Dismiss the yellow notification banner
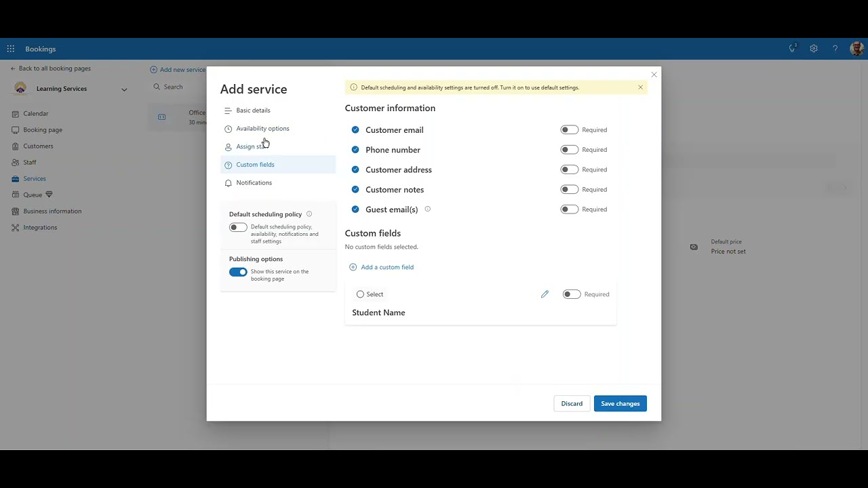This screenshot has height=488, width=868. coord(640,87)
